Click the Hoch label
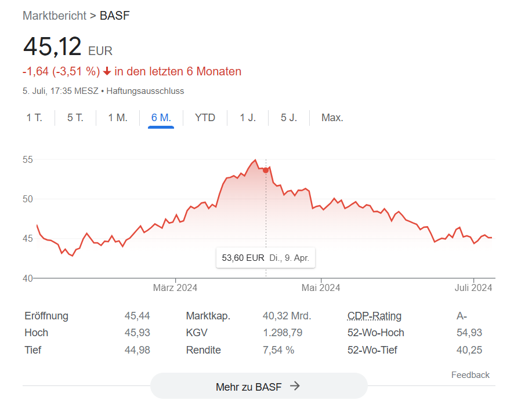The height and width of the screenshot is (404, 532). pos(37,333)
